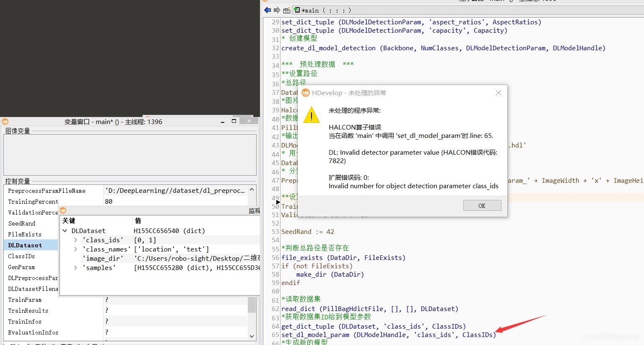Click HA logo in variable window title bar
Viewport: 644px width, 345px height.
[5, 122]
